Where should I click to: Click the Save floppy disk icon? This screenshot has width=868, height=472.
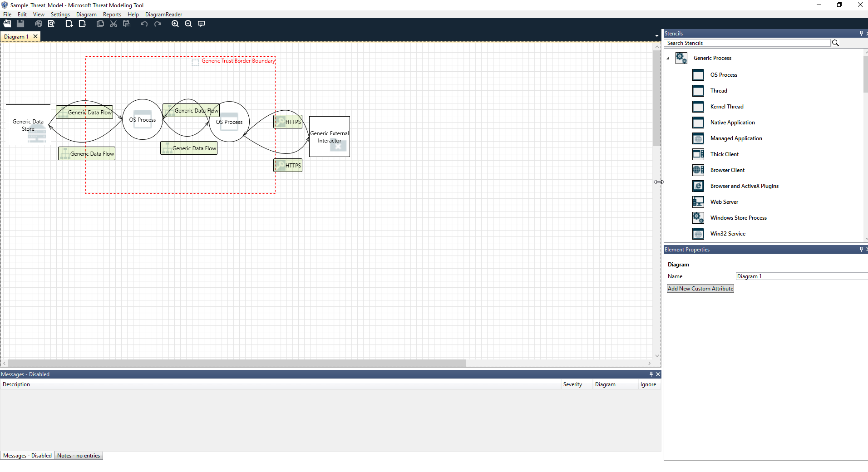click(20, 24)
